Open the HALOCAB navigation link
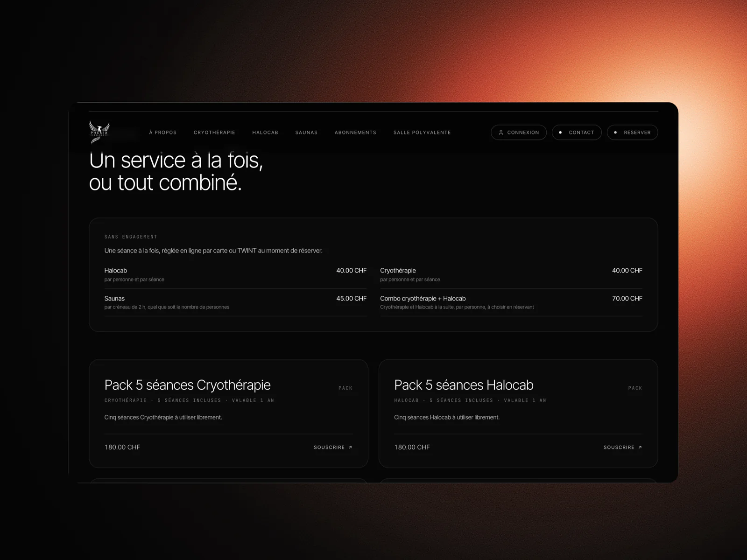 (x=265, y=133)
